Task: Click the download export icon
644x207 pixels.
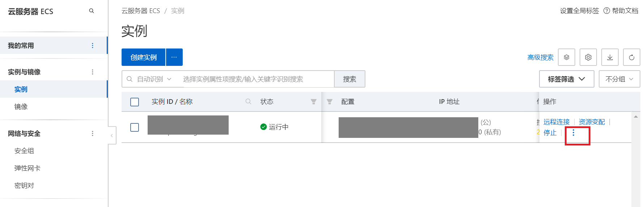Action: (x=610, y=57)
